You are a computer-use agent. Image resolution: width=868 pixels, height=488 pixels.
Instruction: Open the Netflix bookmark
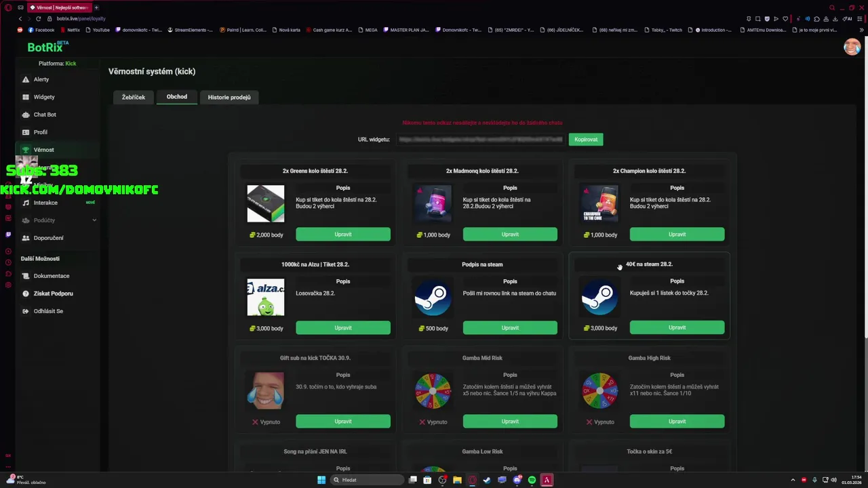point(69,30)
